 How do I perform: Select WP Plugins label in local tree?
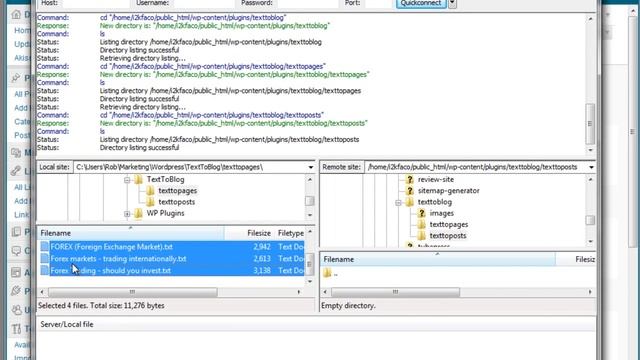[x=165, y=213]
